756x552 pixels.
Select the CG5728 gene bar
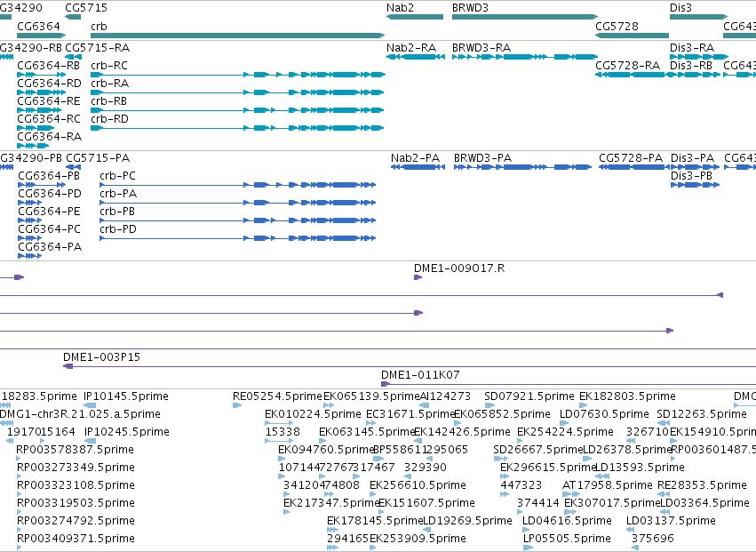(633, 36)
